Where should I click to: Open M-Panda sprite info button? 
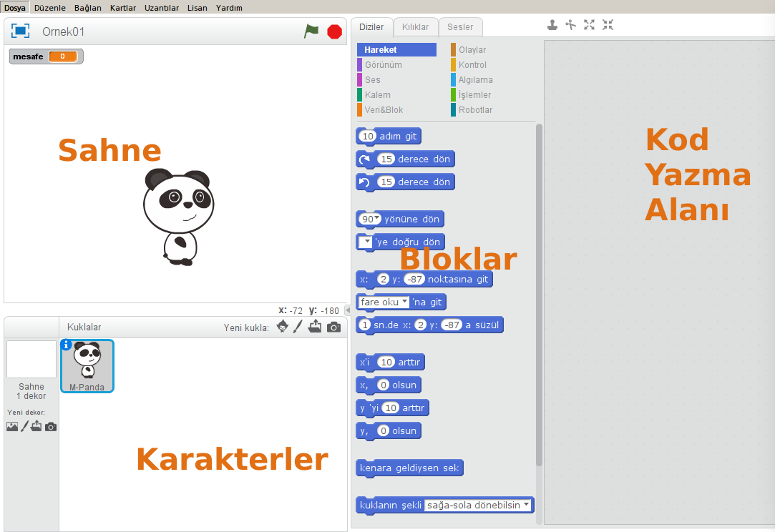click(67, 345)
